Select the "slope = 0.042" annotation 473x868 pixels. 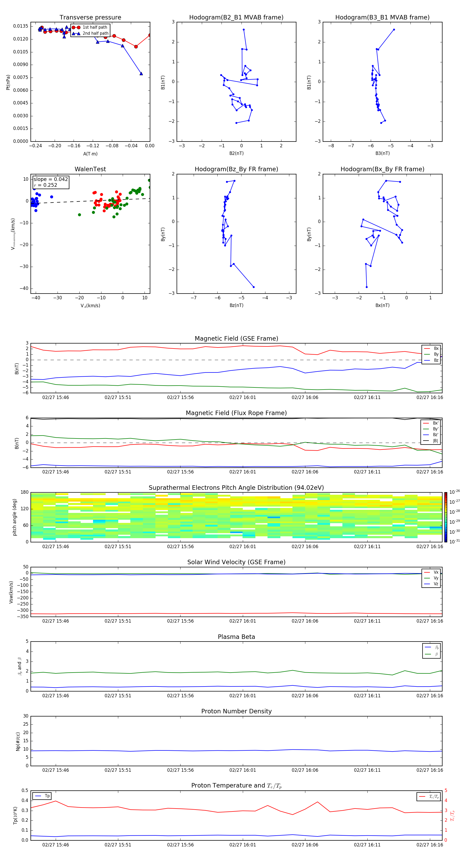pyautogui.click(x=50, y=179)
